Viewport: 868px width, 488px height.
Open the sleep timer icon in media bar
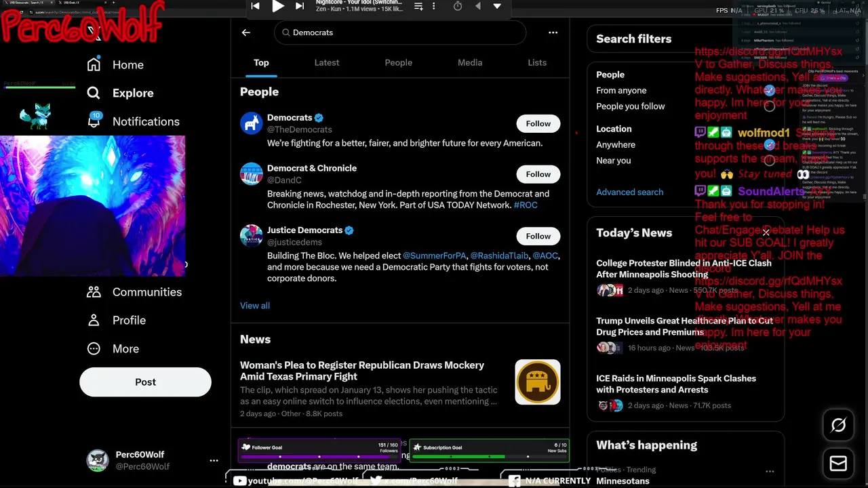[458, 6]
